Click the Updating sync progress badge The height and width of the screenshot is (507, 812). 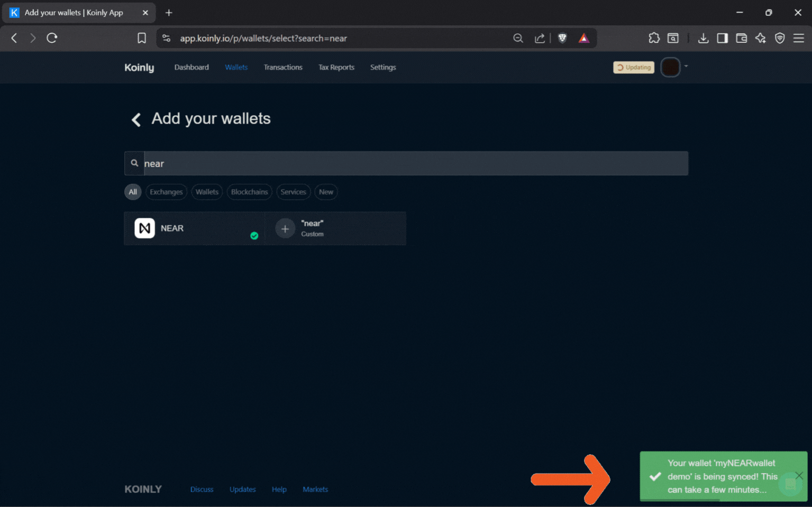pyautogui.click(x=633, y=67)
